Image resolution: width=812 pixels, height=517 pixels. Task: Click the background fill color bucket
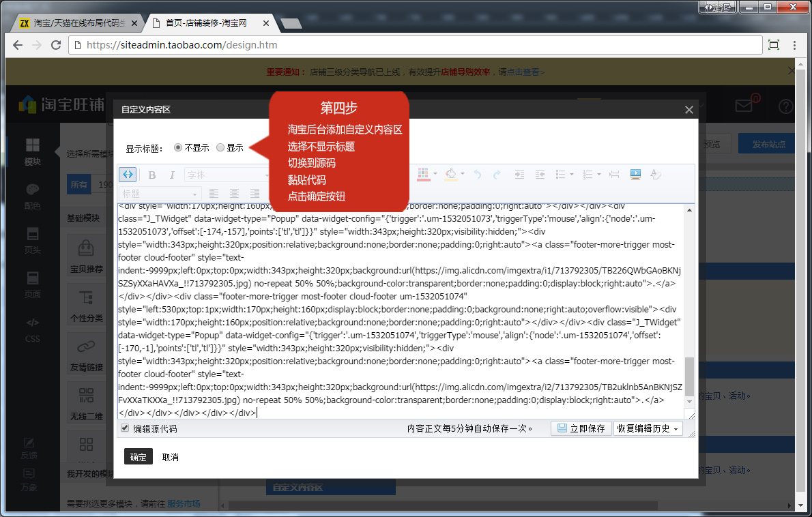pos(450,175)
